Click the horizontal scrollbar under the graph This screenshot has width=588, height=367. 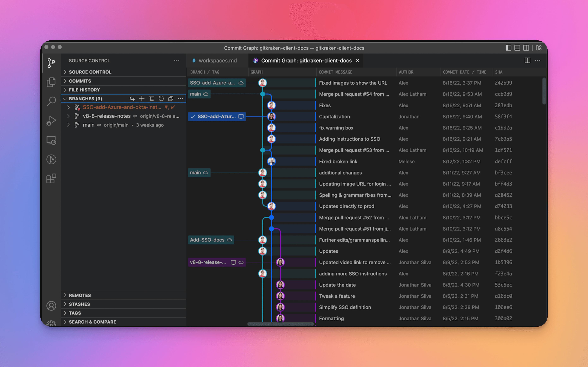(281, 324)
